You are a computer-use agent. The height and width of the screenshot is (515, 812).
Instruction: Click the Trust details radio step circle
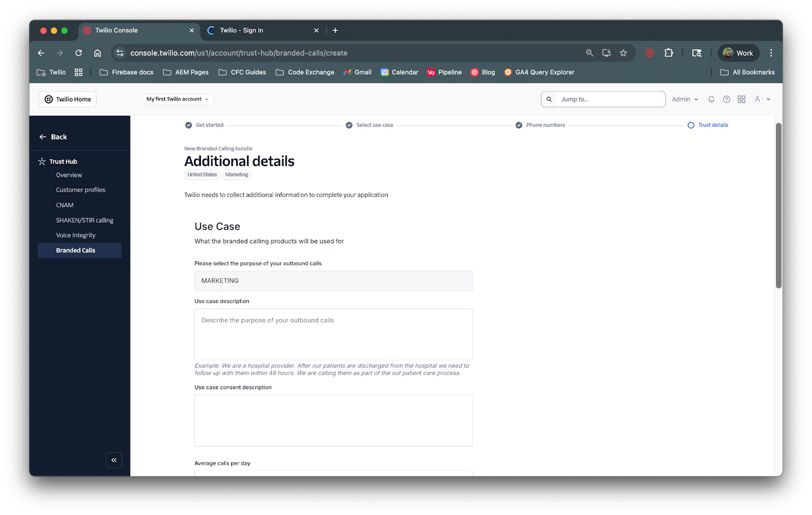point(691,125)
